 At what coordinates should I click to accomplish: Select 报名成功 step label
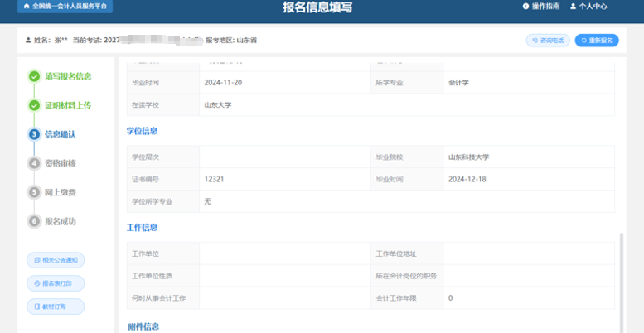pyautogui.click(x=61, y=221)
